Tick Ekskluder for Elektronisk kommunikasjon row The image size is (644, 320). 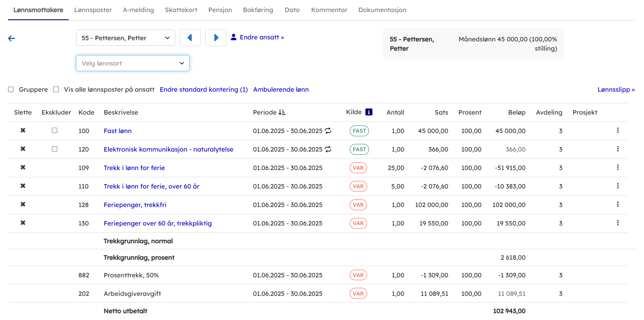pyautogui.click(x=55, y=149)
